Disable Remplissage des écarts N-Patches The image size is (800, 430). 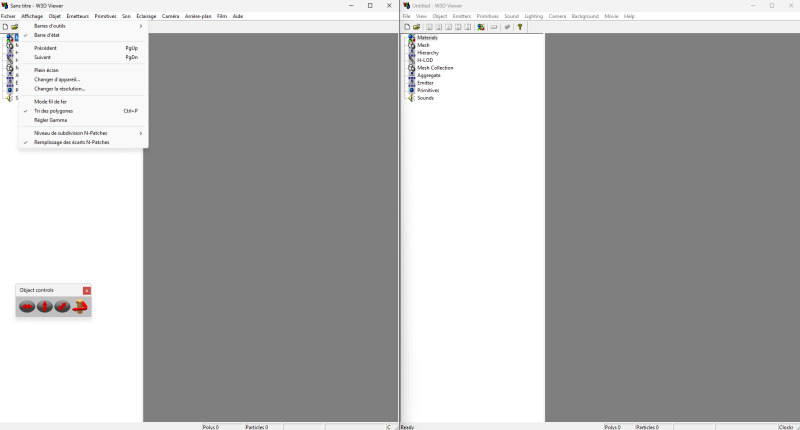point(71,142)
